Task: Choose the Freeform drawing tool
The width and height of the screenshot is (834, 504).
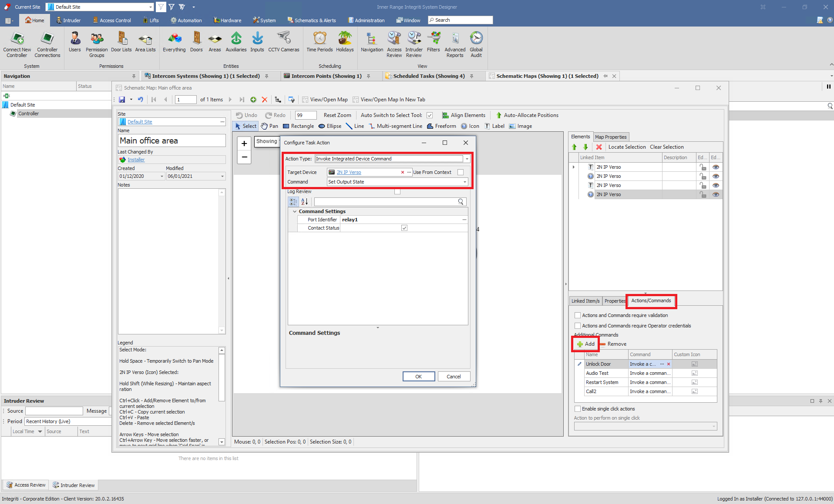Action: pos(441,126)
